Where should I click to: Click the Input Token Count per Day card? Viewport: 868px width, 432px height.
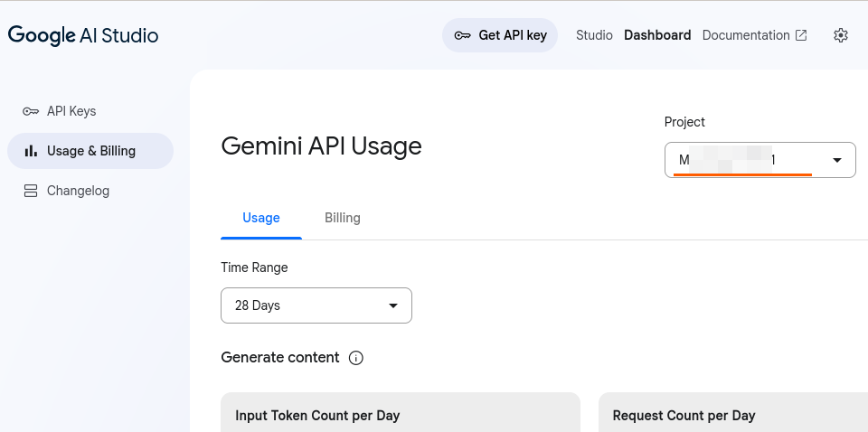click(401, 412)
